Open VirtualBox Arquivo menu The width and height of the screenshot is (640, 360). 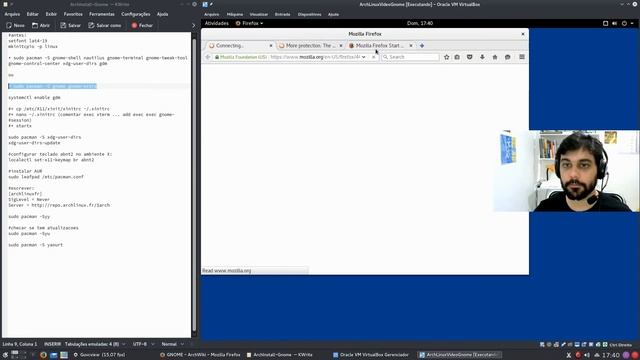point(211,14)
